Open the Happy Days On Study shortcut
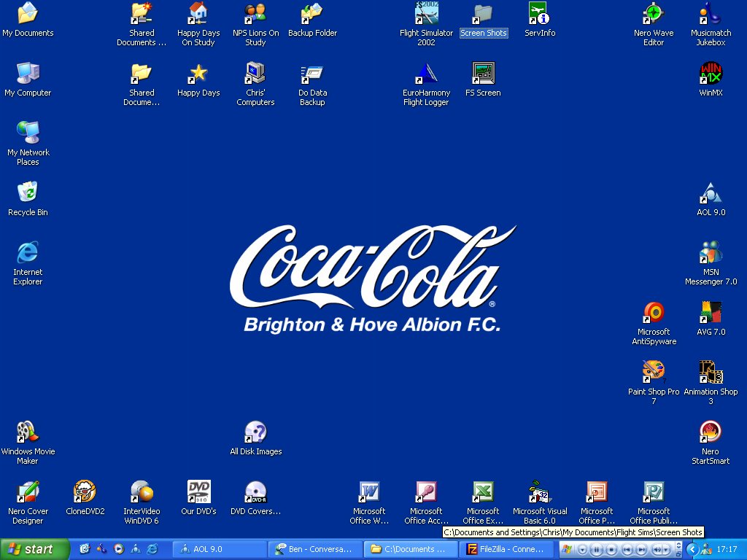The width and height of the screenshot is (747, 560). [x=198, y=24]
